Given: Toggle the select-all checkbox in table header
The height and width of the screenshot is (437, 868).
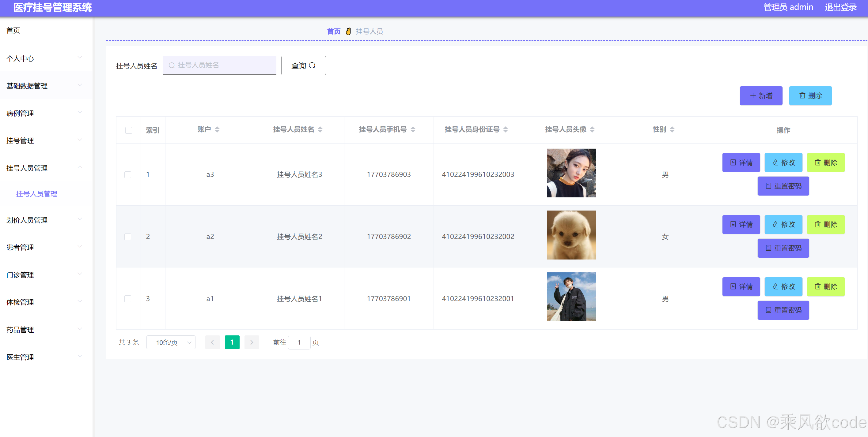Looking at the screenshot, I should coord(128,130).
